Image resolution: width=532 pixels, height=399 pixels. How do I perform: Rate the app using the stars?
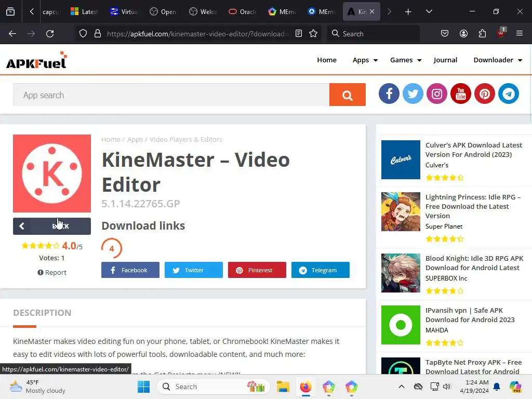[x=41, y=246]
